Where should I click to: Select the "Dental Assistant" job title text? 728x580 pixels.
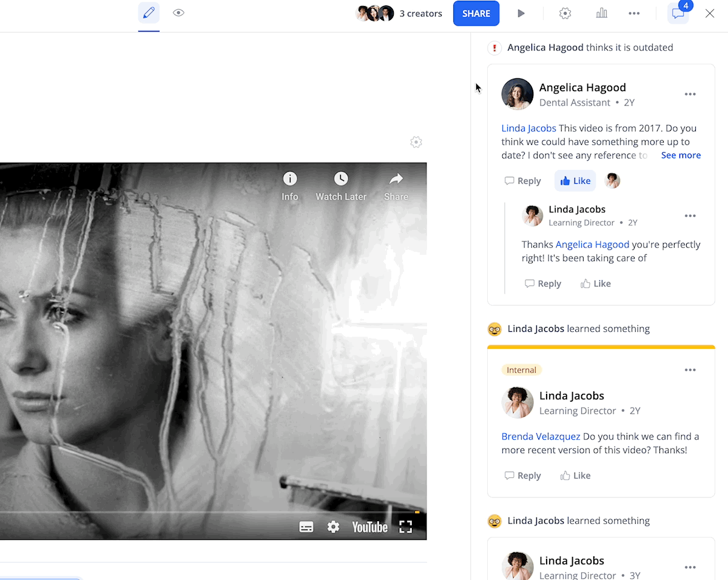(x=575, y=103)
